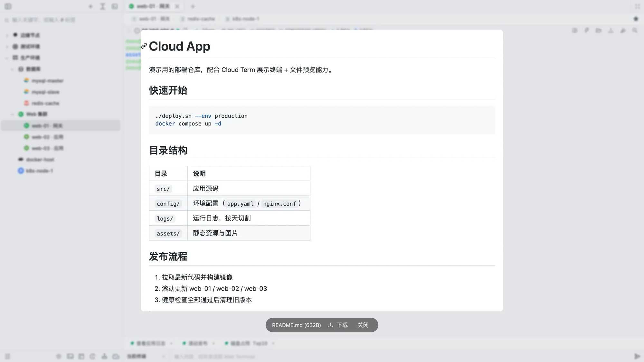Toggle the sidebar panel icon at window top-left

point(8,6)
